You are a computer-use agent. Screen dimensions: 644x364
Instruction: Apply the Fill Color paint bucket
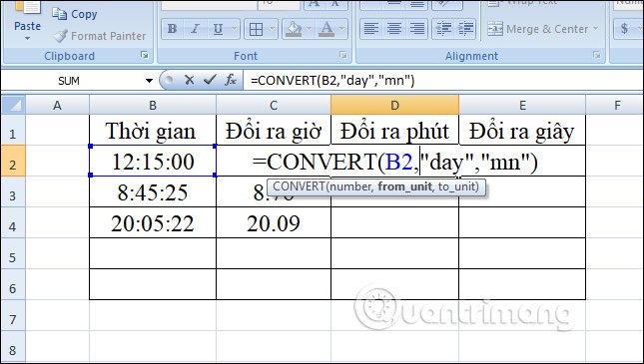(294, 29)
